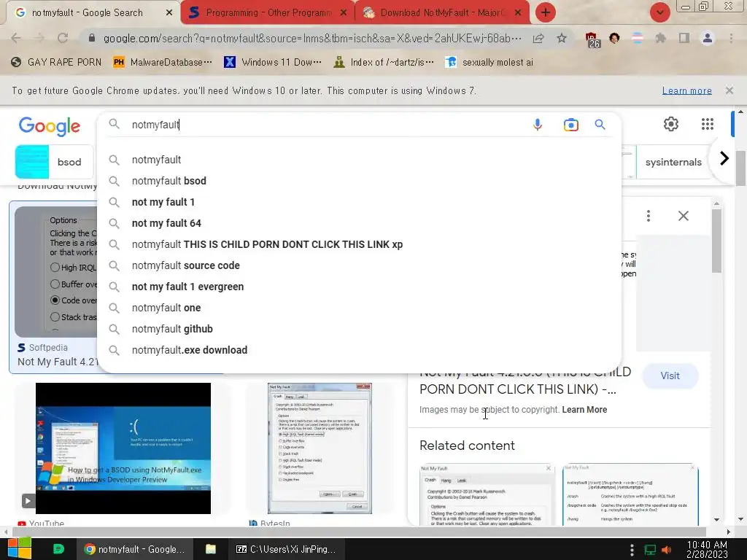Choose 'not my fault 1 evergreen' suggestion
The image size is (747, 560).
[359, 287]
